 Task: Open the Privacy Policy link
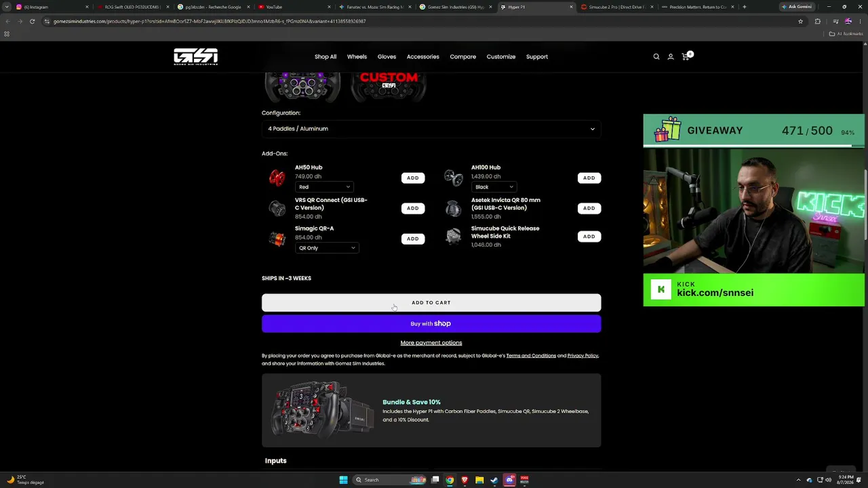point(583,356)
